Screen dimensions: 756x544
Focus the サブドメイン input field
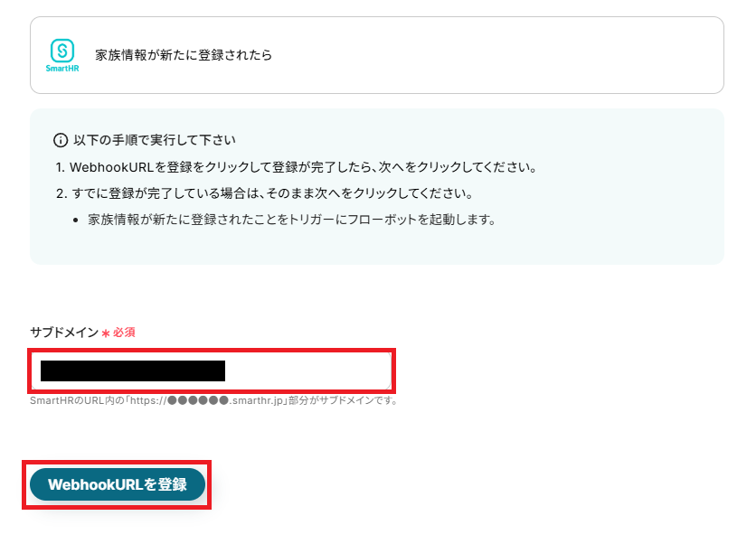212,370
